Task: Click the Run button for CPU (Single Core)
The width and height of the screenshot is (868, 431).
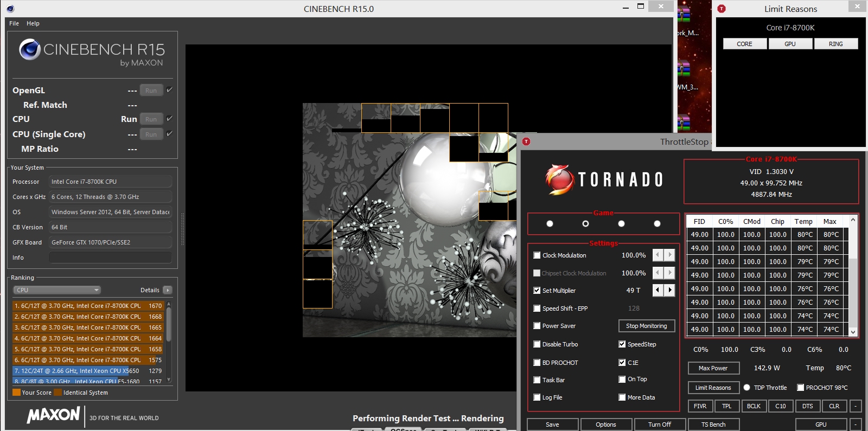Action: pos(151,134)
